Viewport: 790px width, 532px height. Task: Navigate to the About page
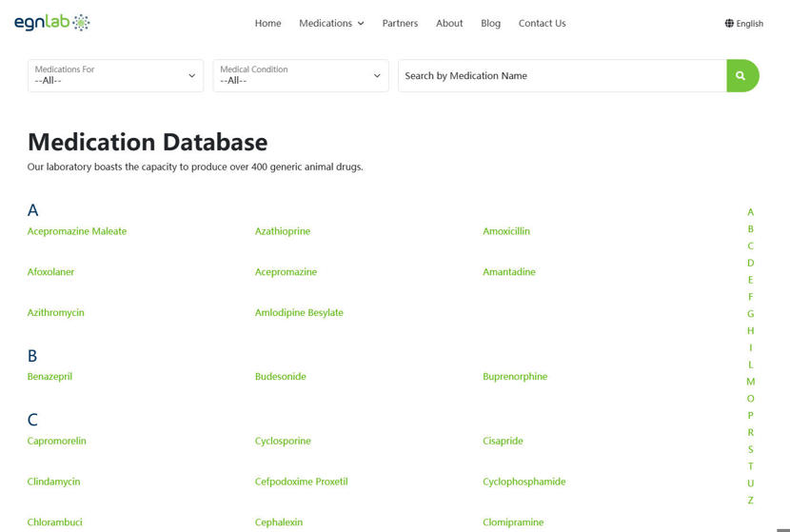tap(449, 24)
